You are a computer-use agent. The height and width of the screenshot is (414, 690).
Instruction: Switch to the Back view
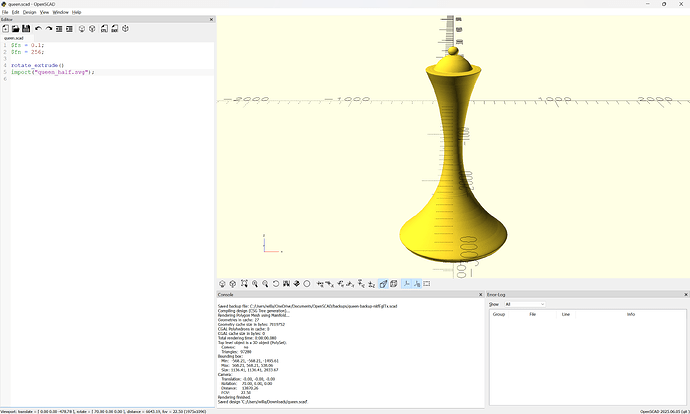pyautogui.click(x=371, y=284)
